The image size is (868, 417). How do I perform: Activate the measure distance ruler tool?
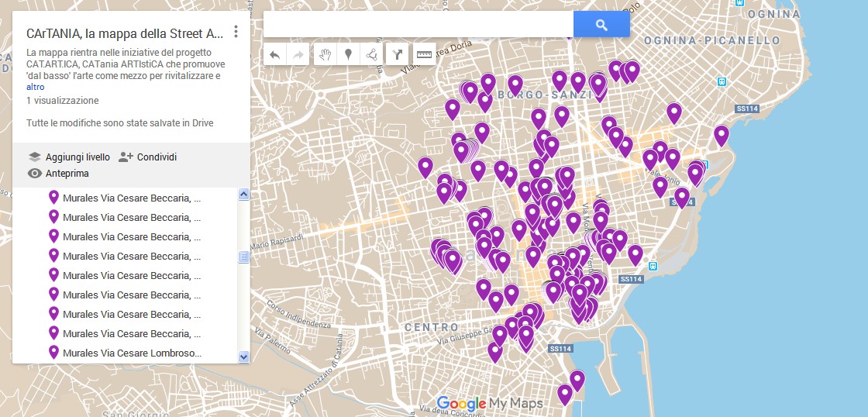tap(424, 54)
